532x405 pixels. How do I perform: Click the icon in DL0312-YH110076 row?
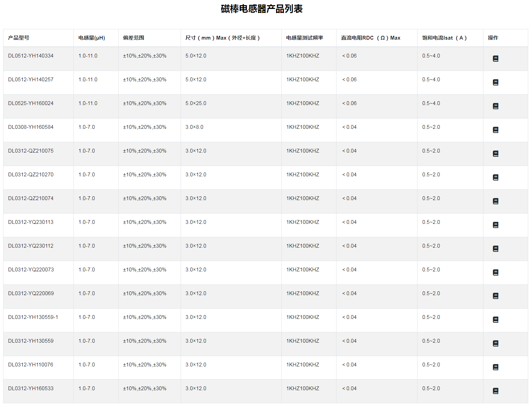(x=495, y=367)
